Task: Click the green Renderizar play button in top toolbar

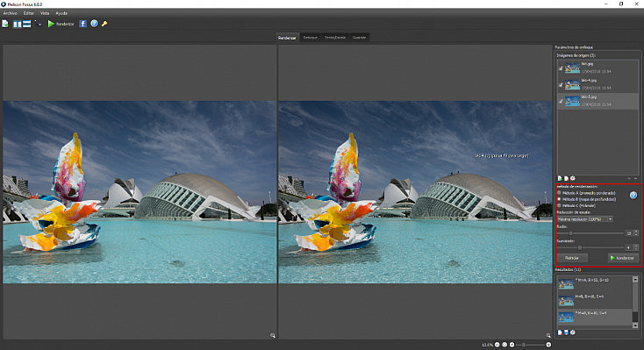Action: point(61,24)
